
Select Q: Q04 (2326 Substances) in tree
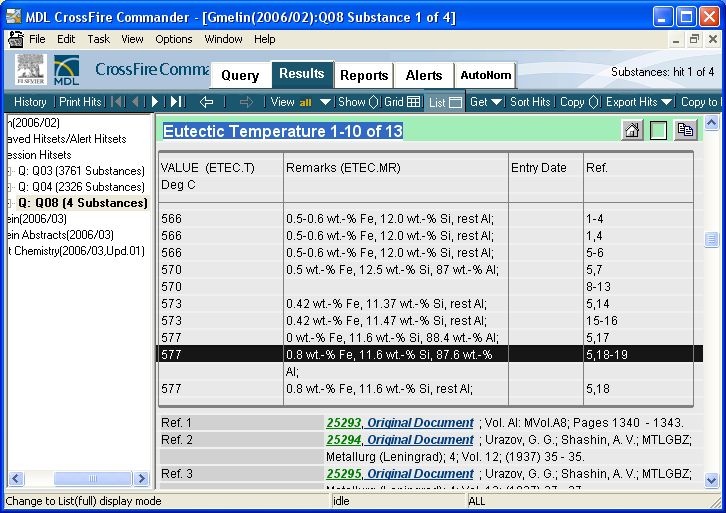[81, 187]
